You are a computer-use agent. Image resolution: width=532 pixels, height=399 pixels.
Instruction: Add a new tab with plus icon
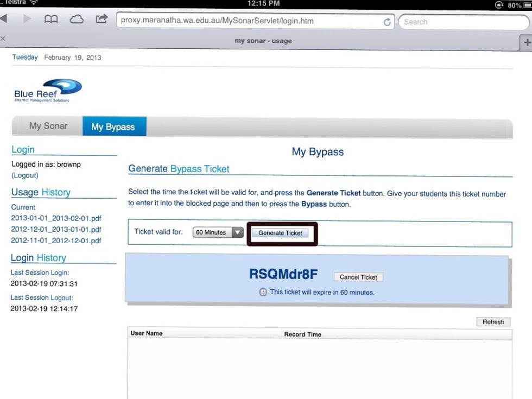coord(526,42)
